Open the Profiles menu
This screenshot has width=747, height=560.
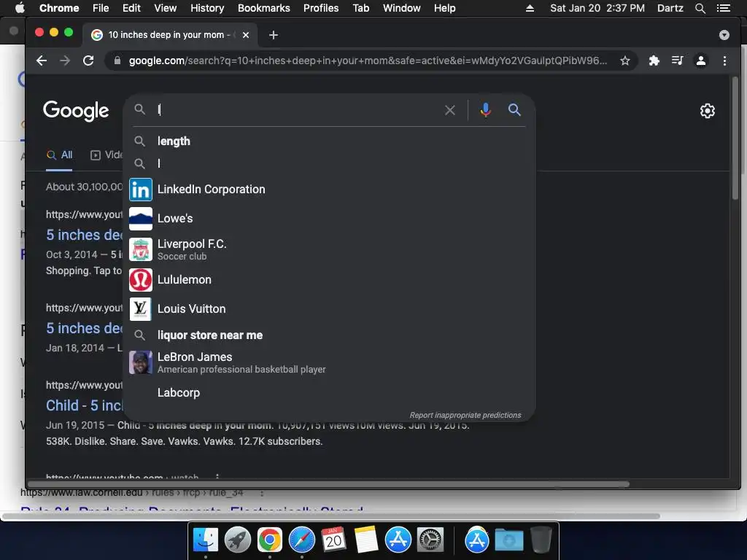pos(321,8)
